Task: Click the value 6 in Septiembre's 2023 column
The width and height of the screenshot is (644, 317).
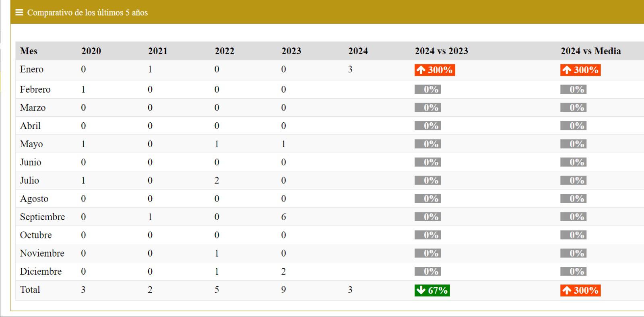Action: (283, 217)
